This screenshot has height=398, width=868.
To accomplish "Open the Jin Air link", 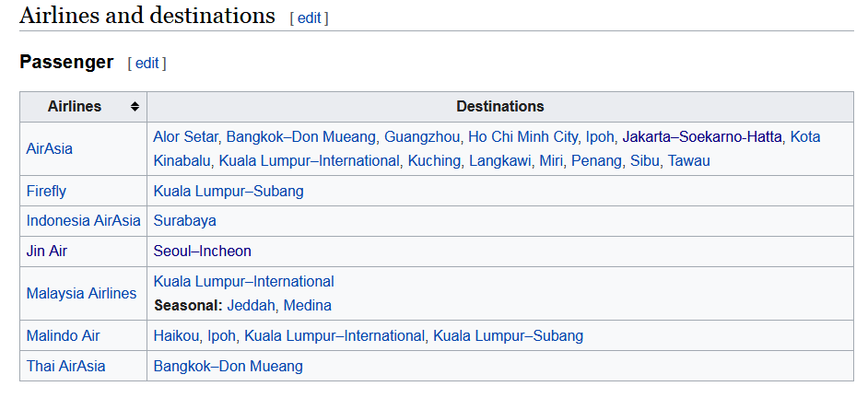I will pyautogui.click(x=46, y=252).
